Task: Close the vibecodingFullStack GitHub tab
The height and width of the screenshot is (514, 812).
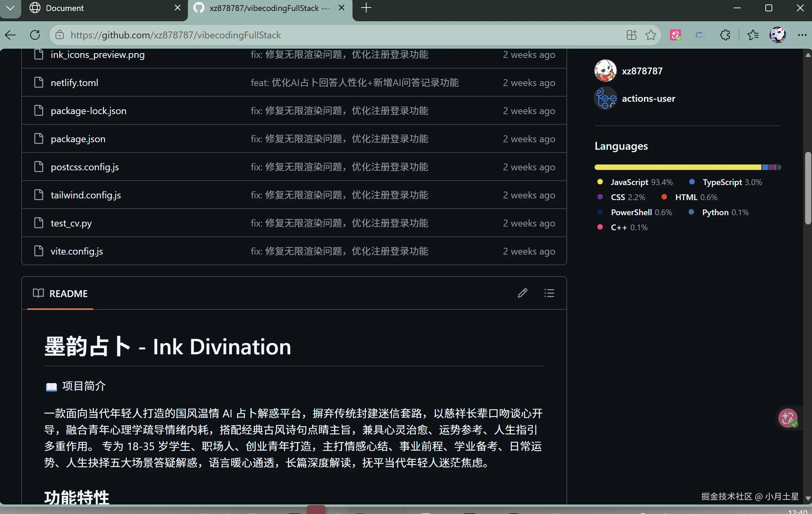Action: point(342,8)
